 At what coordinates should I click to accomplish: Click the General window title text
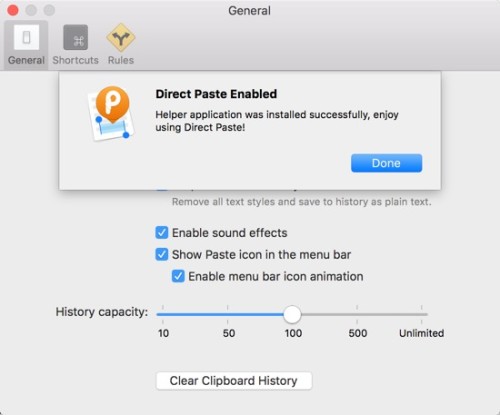pyautogui.click(x=249, y=11)
